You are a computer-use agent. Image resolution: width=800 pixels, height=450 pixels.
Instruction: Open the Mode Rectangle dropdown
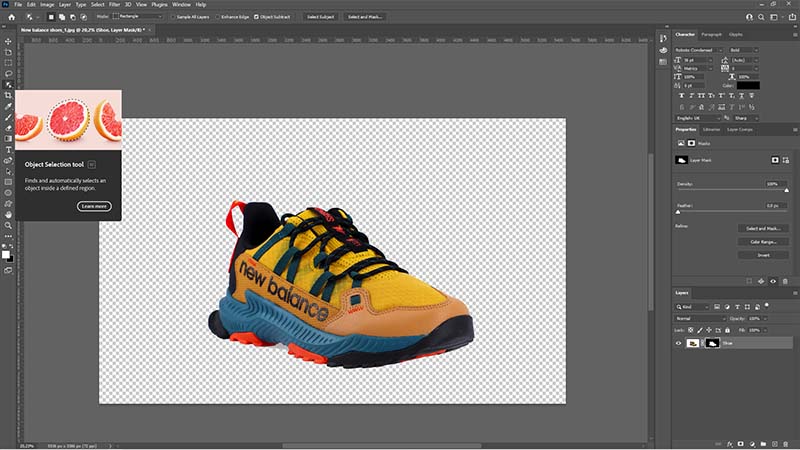tap(138, 16)
